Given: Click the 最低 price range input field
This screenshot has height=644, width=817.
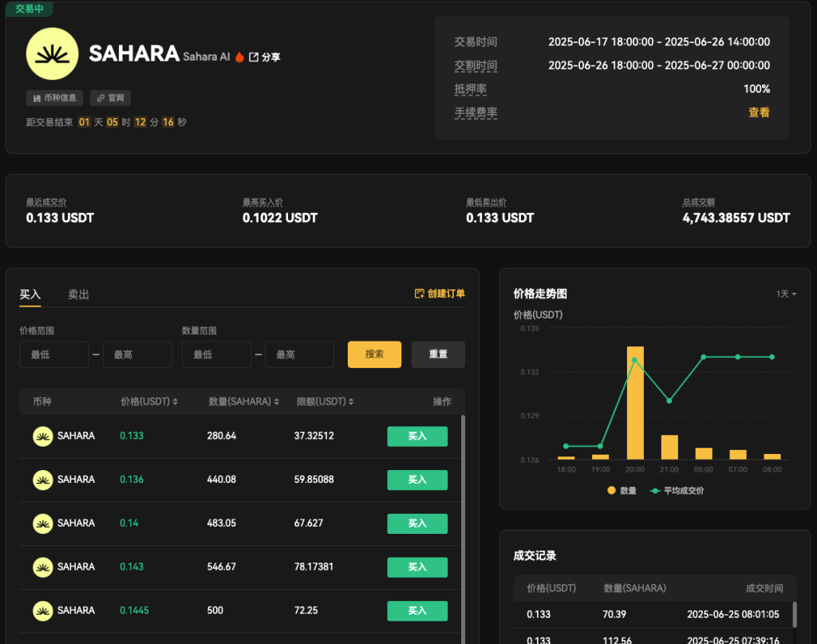Looking at the screenshot, I should click(x=53, y=354).
